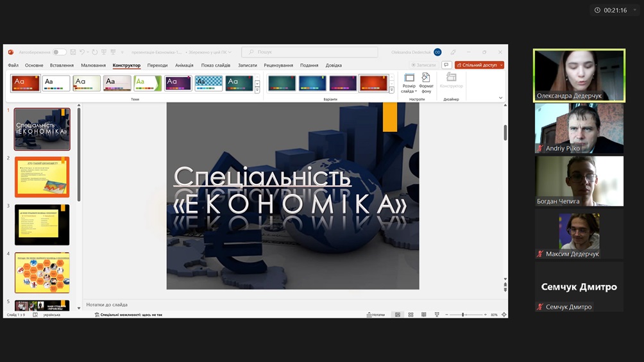Expand the Themes gallery more arrow
Screen dimensions: 644x362
(257, 90)
